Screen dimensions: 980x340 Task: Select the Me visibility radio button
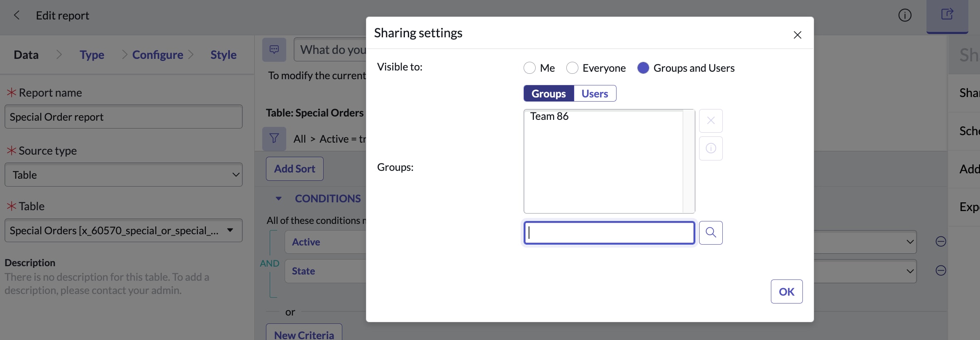529,68
